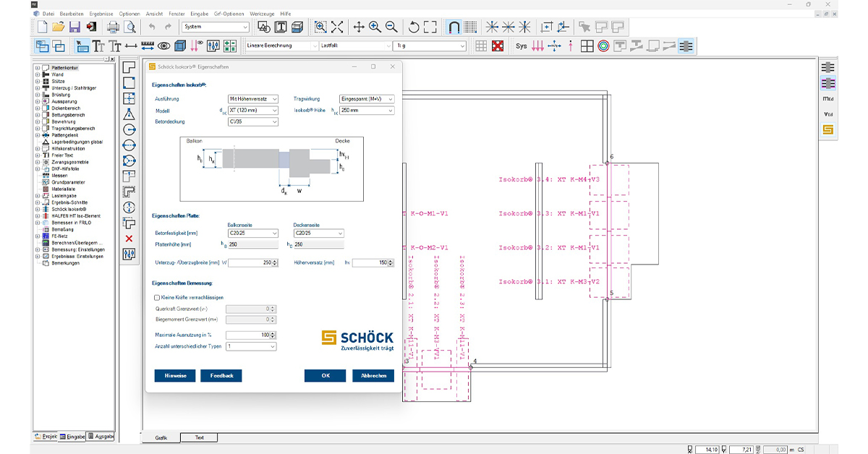Open the Modell XT (120 mm) dropdown
The height and width of the screenshot is (454, 868).
click(252, 111)
